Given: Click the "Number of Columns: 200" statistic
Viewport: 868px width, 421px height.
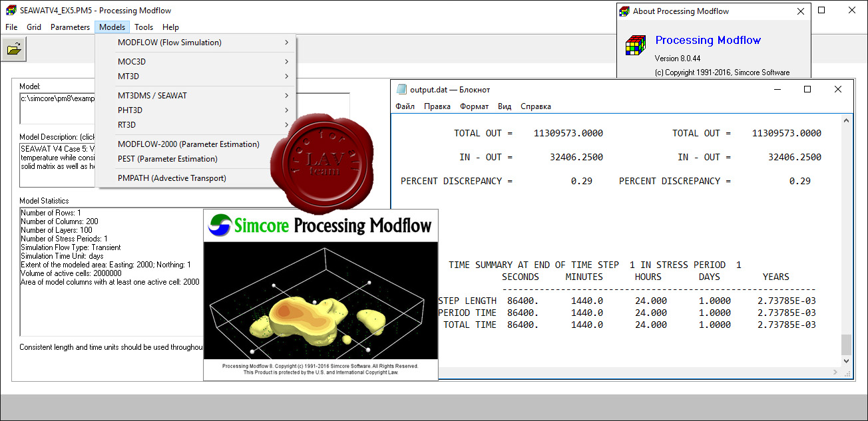Looking at the screenshot, I should click(x=59, y=221).
